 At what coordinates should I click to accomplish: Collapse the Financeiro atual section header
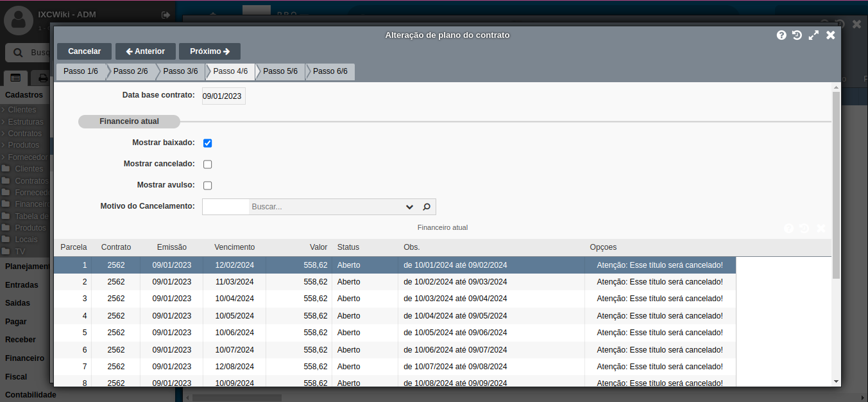click(129, 121)
